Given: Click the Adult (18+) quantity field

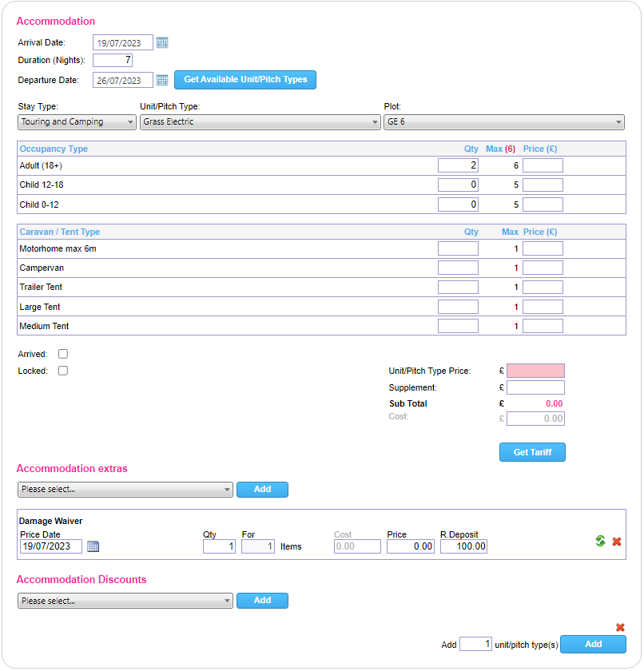Looking at the screenshot, I should click(458, 165).
